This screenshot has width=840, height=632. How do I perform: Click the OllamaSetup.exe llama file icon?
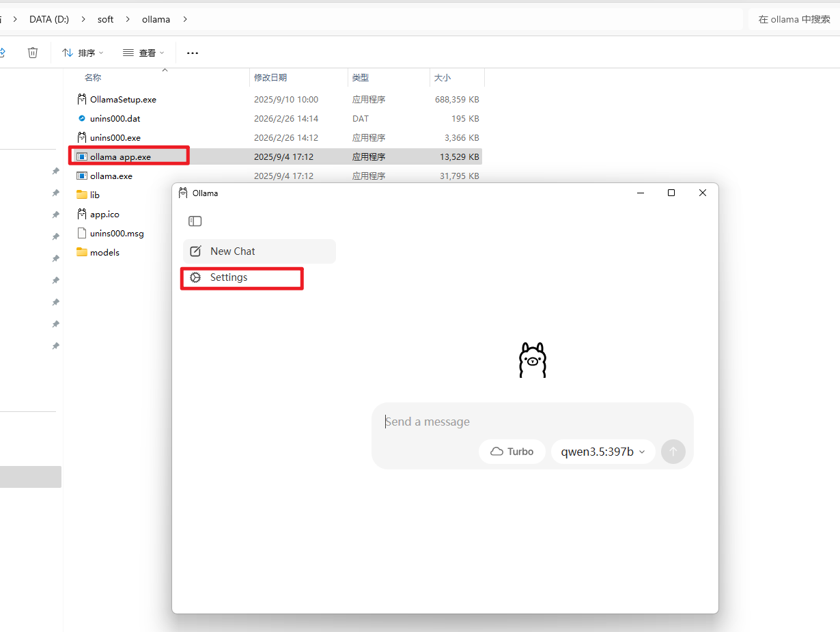pos(82,99)
